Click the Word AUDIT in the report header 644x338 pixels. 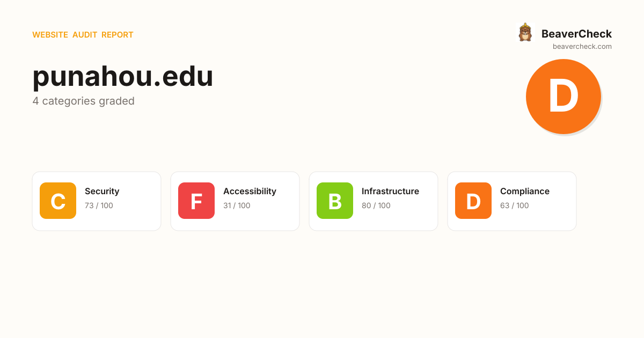click(x=85, y=35)
